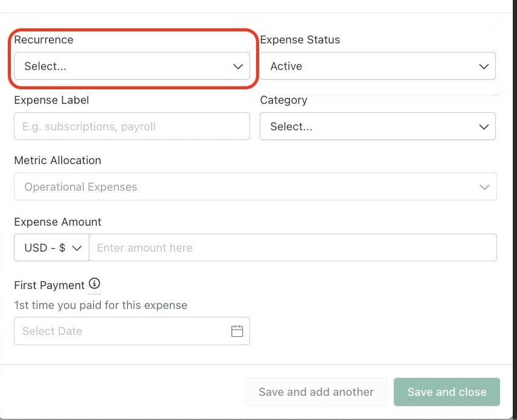Click the First Payment label text
The image size is (517, 420).
tap(50, 285)
